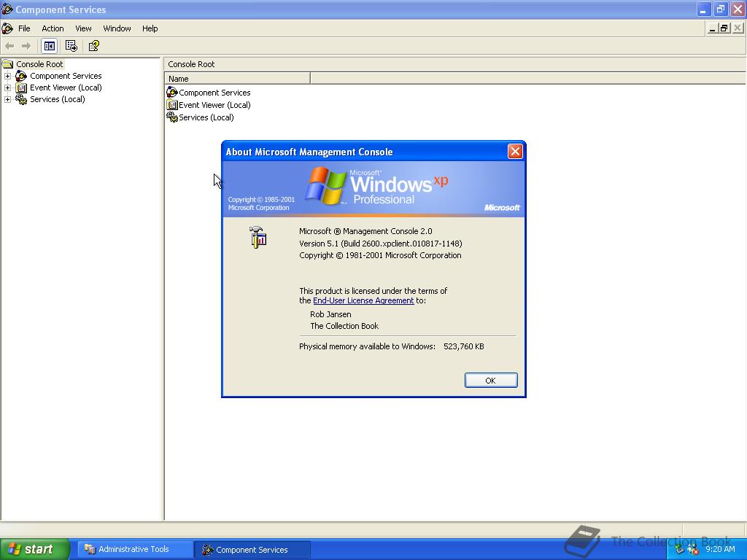This screenshot has height=560, width=747.
Task: Click 'Version 5.1 (Build 2600...' text
Action: pos(381,244)
